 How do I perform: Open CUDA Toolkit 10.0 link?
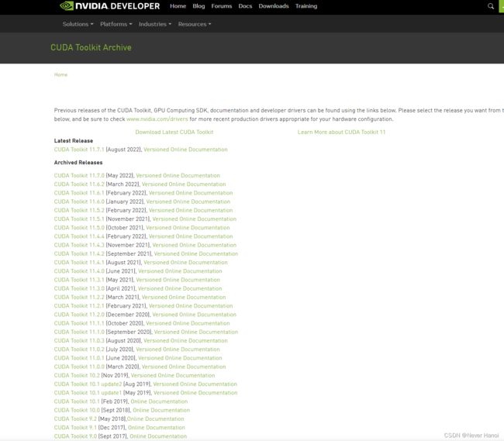[77, 409]
